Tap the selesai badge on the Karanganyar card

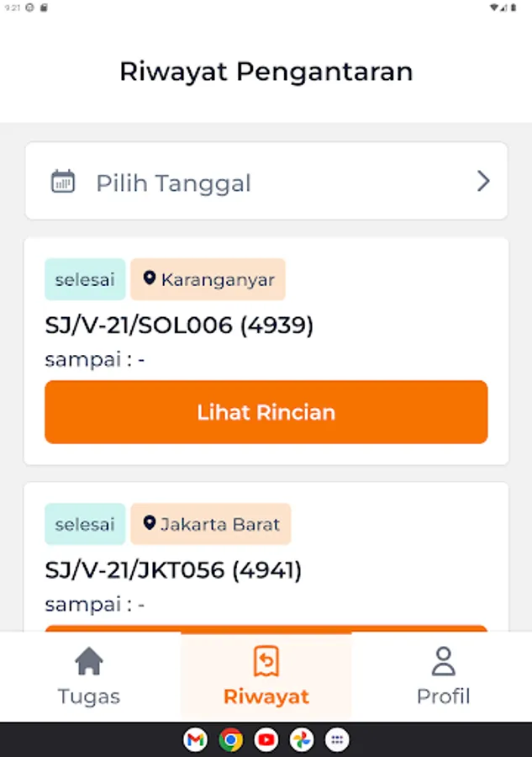point(85,279)
